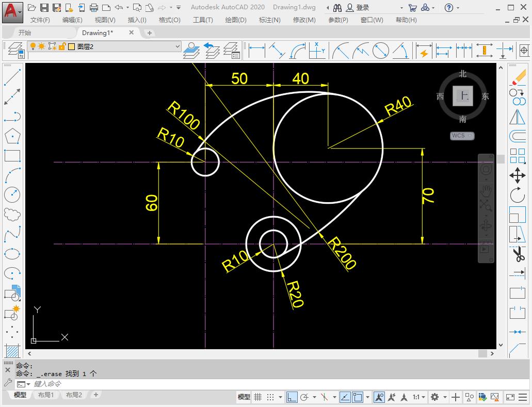Viewport: 532px width, 407px height.
Task: Open the Layer Properties Manager
Action: 14,50
